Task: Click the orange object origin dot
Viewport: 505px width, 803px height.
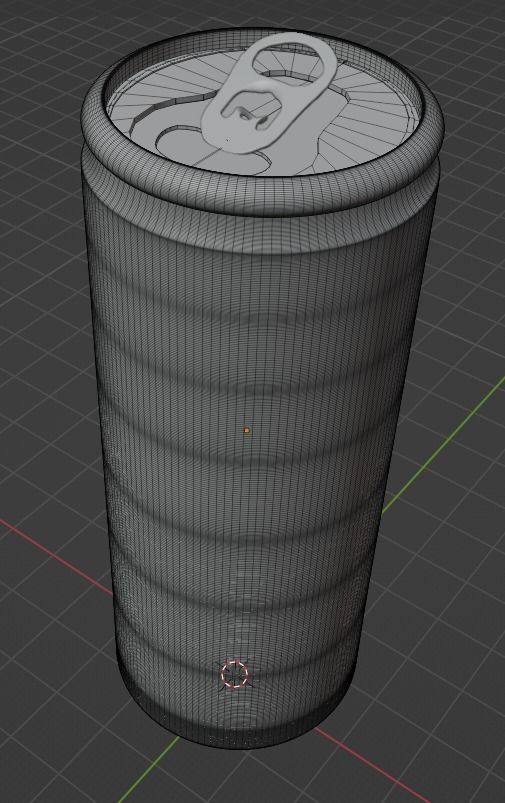Action: (x=247, y=431)
